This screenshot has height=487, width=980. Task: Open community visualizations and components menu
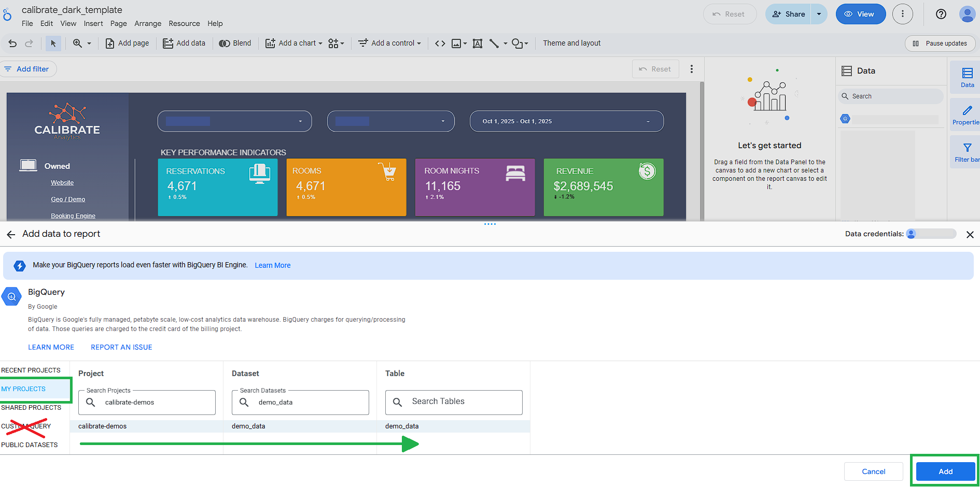pyautogui.click(x=336, y=44)
